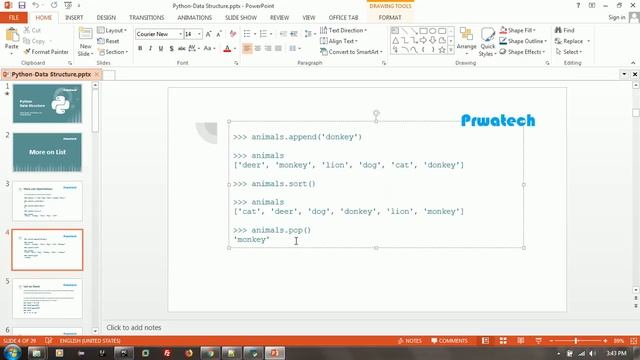Justify the text
Image resolution: width=640 pixels, height=360 pixels.
[278, 49]
